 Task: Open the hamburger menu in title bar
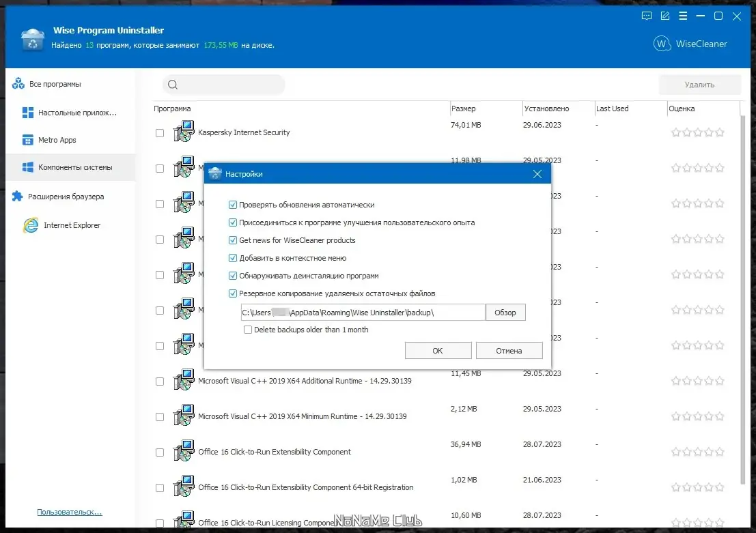click(683, 16)
